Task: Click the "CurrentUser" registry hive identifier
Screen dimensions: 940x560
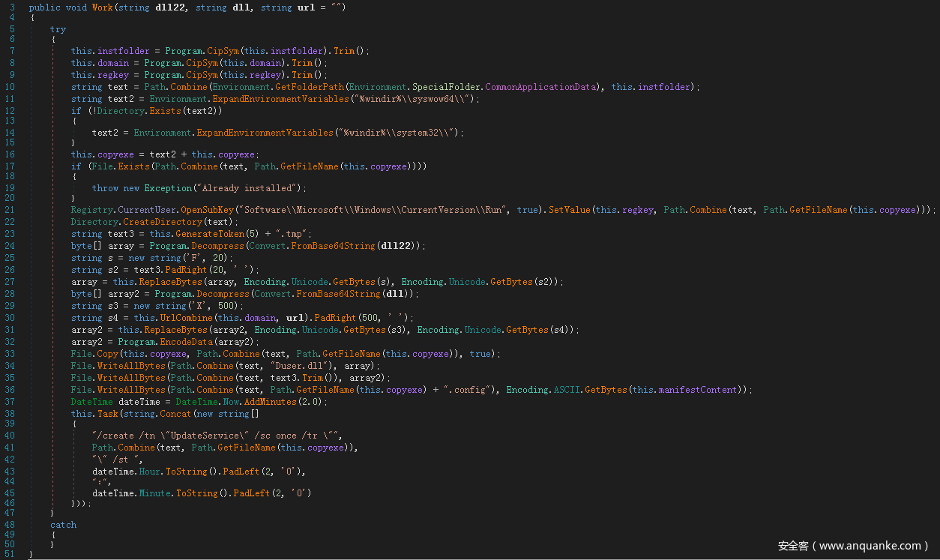Action: point(147,210)
